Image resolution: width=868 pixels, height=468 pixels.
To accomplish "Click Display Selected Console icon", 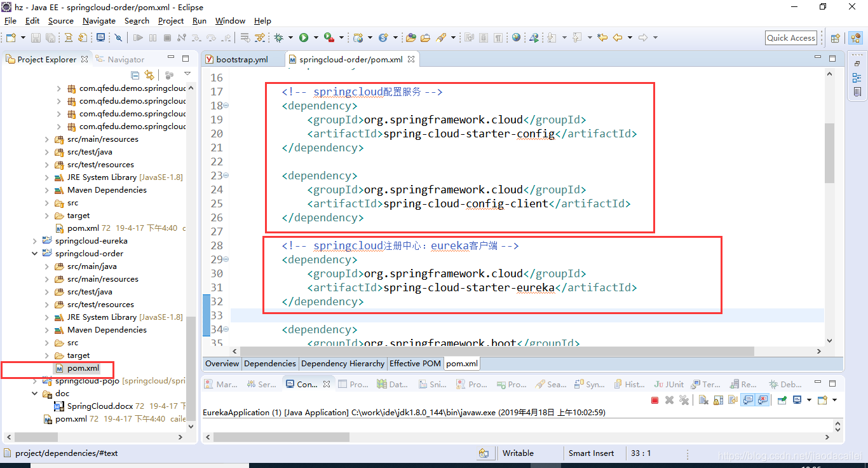I will tap(797, 400).
